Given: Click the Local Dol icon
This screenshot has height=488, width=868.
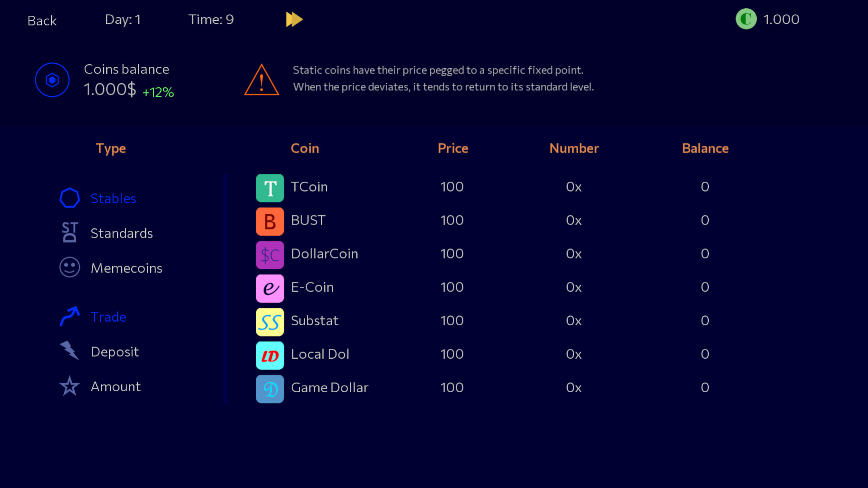Looking at the screenshot, I should 269,356.
